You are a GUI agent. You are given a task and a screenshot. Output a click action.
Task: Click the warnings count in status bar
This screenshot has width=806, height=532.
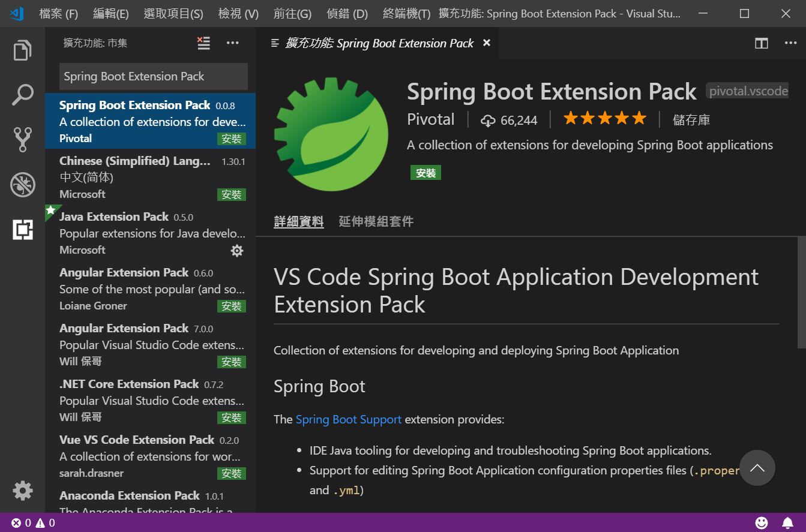45,523
